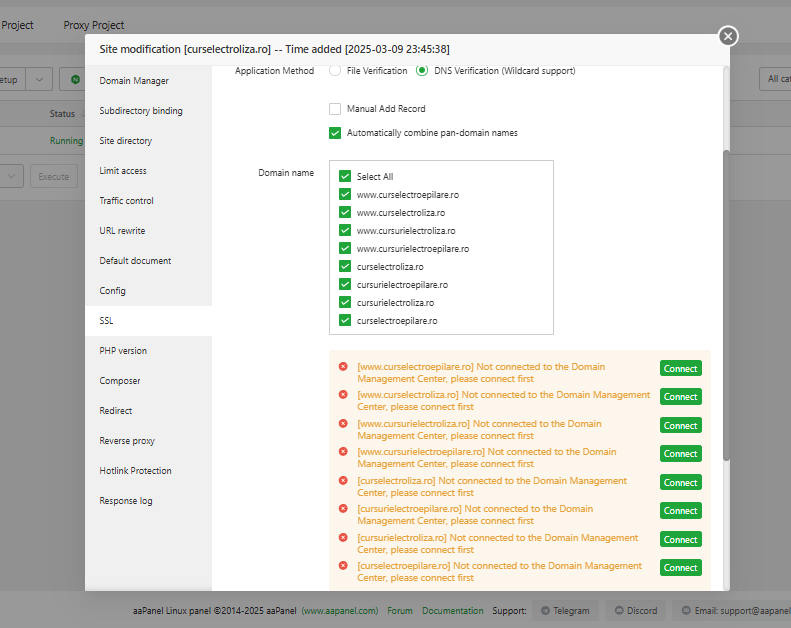The image size is (791, 628).
Task: Connect curselectroliza.ro without www prefix
Action: coord(680,482)
